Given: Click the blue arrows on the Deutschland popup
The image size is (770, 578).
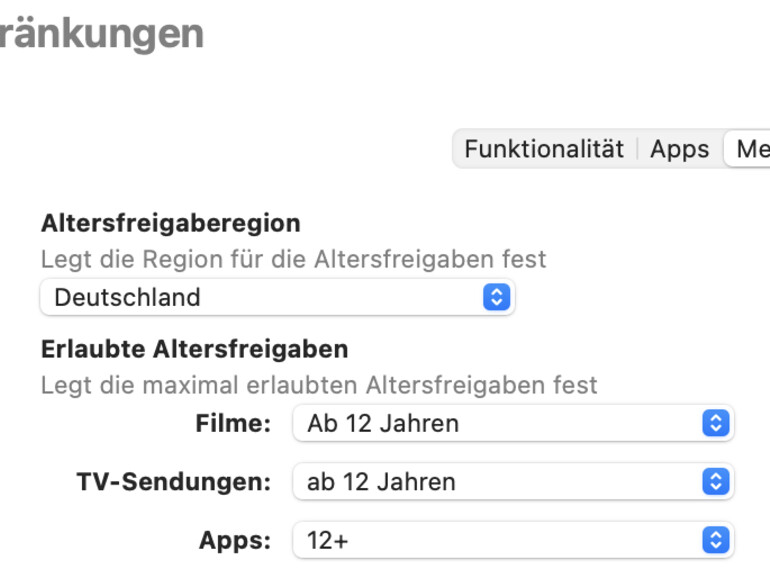Looking at the screenshot, I should (496, 297).
